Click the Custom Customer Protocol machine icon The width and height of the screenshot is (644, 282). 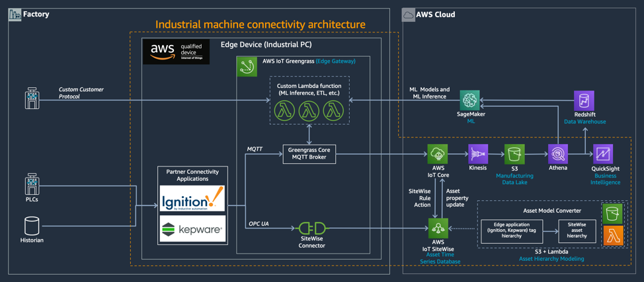31,100
